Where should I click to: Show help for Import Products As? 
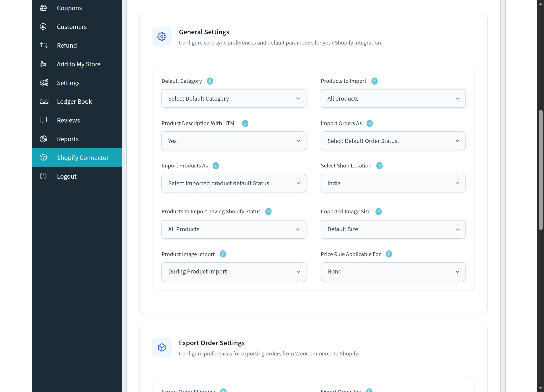pos(216,166)
